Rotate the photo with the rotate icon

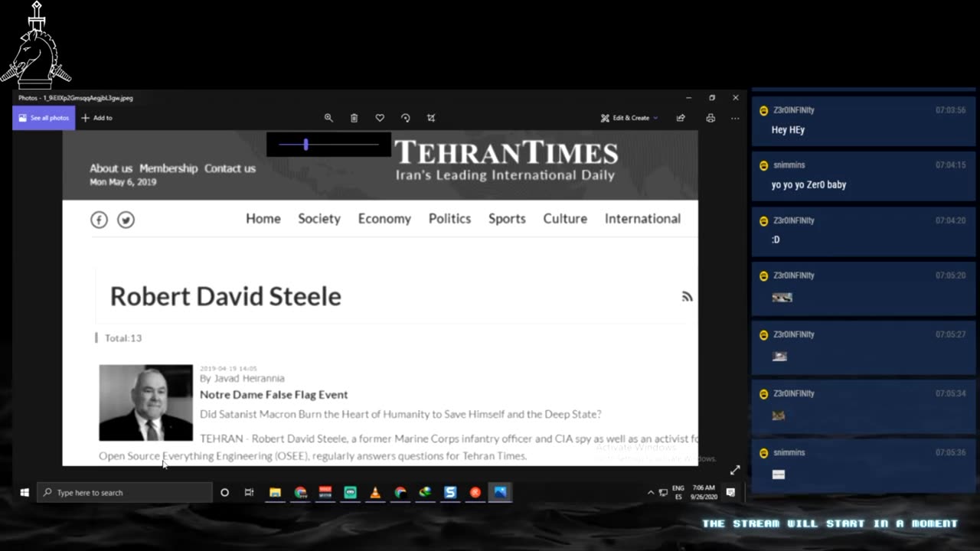406,118
